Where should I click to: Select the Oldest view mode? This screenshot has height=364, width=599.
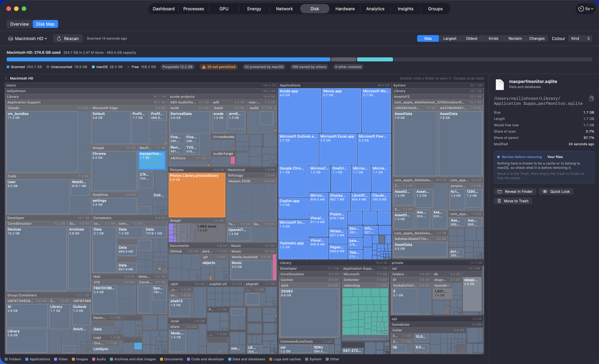(x=472, y=38)
